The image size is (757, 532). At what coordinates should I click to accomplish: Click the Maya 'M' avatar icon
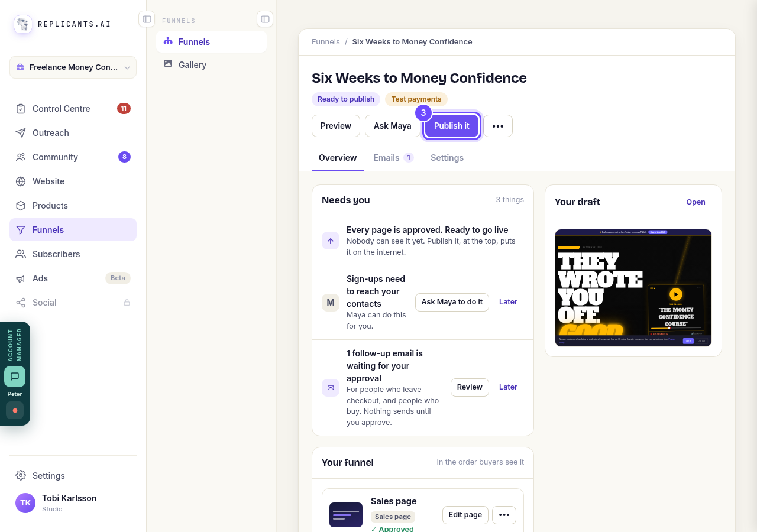(331, 303)
